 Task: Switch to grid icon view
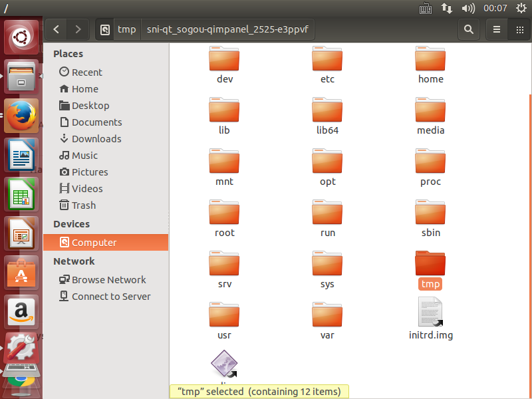point(519,29)
